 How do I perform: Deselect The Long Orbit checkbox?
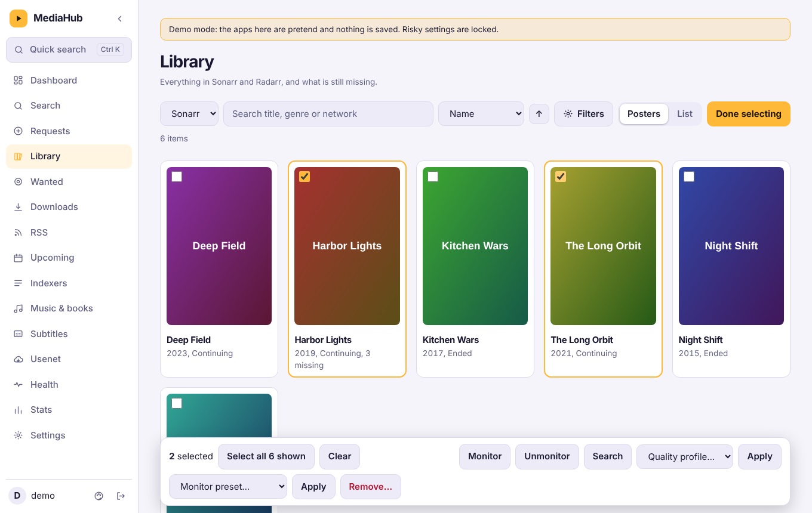pyautogui.click(x=561, y=177)
